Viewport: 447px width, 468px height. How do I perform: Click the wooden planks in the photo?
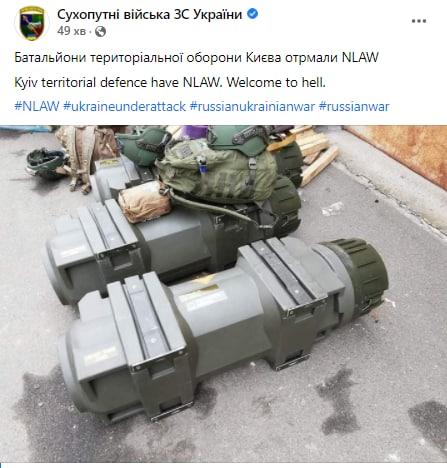coord(313,153)
